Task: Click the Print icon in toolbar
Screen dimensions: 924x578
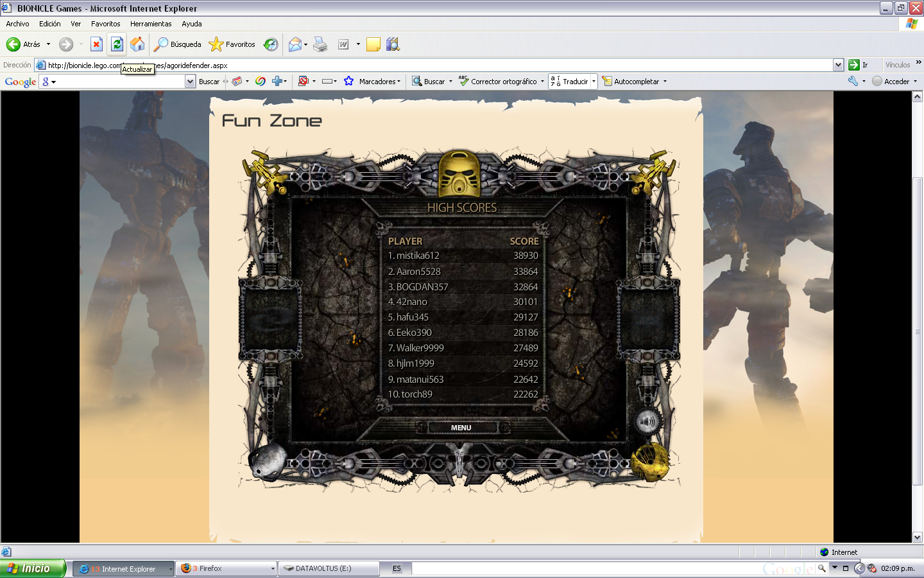Action: [x=320, y=44]
